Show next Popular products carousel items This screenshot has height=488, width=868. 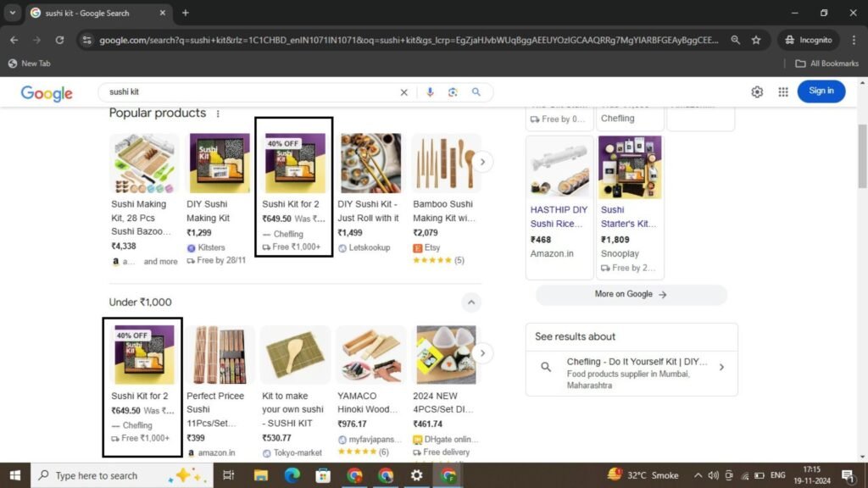pos(482,162)
